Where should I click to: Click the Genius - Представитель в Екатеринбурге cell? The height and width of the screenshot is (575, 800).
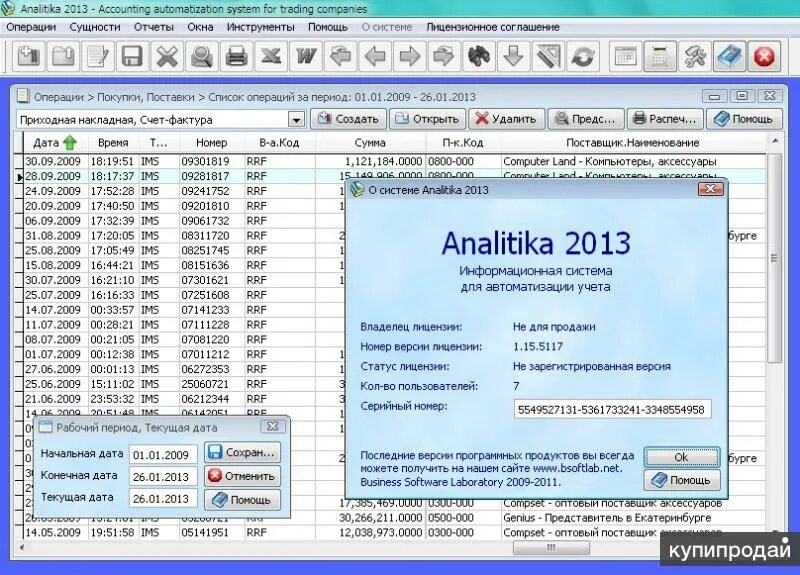(633, 517)
